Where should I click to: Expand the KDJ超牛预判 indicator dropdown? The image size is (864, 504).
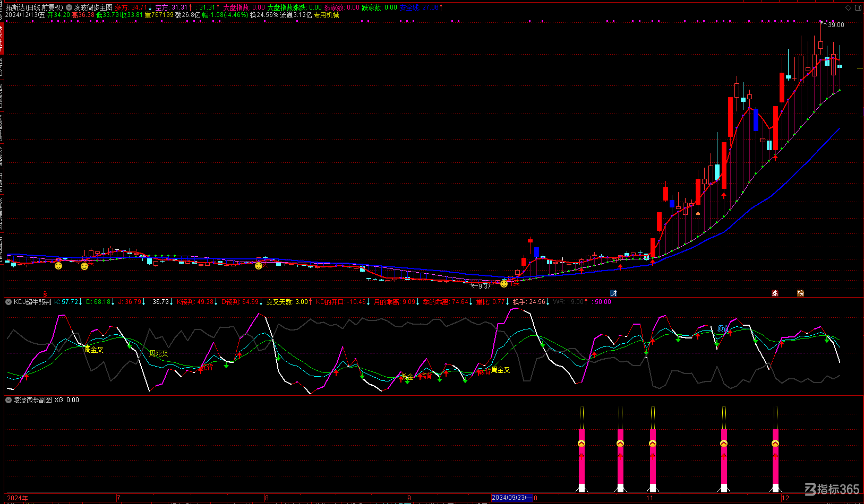(8, 302)
